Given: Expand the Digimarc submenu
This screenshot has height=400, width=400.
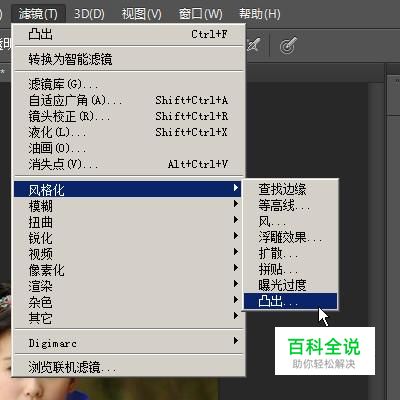Looking at the screenshot, I should [x=128, y=343].
